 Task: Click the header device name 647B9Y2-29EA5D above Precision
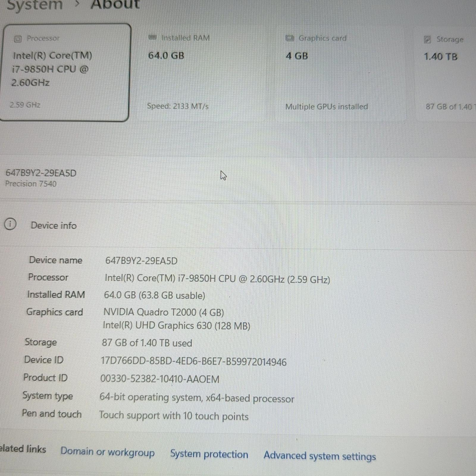point(41,173)
